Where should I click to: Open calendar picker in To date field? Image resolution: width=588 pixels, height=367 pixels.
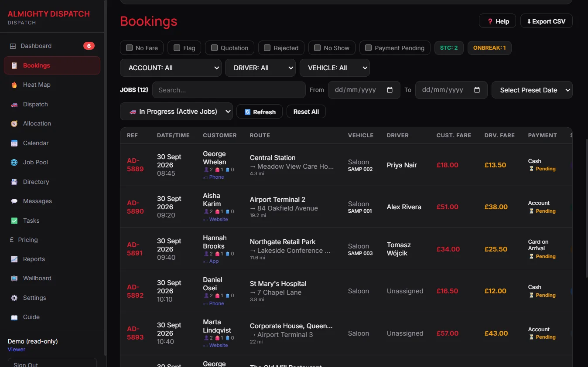(x=477, y=90)
